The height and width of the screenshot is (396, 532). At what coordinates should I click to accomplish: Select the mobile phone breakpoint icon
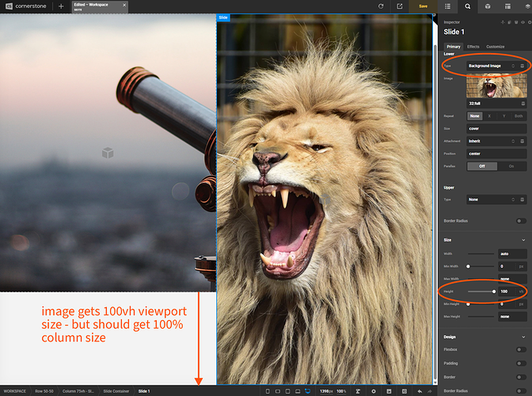[268, 391]
